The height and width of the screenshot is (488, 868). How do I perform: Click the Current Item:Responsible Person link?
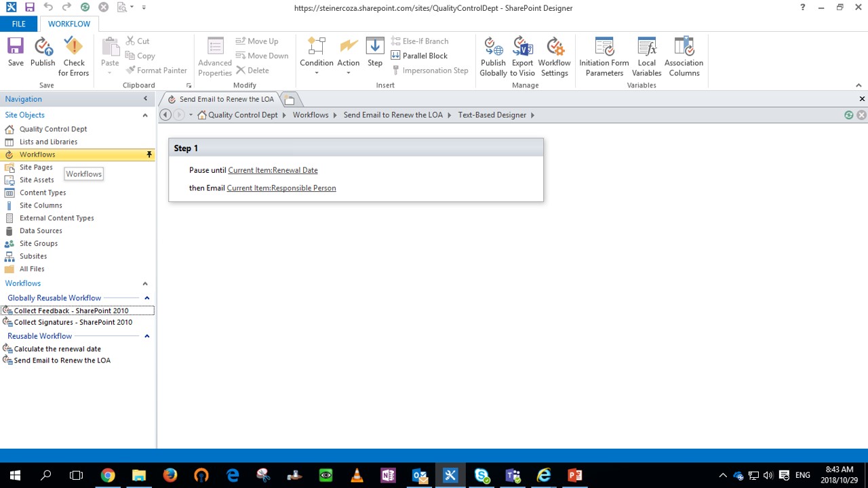281,188
